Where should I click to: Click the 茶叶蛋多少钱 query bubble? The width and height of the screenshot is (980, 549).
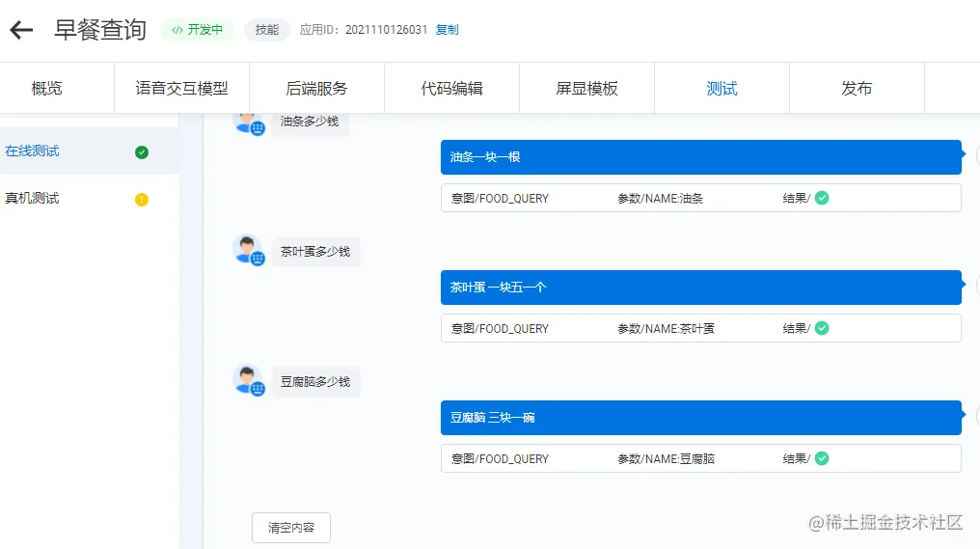[x=315, y=252]
